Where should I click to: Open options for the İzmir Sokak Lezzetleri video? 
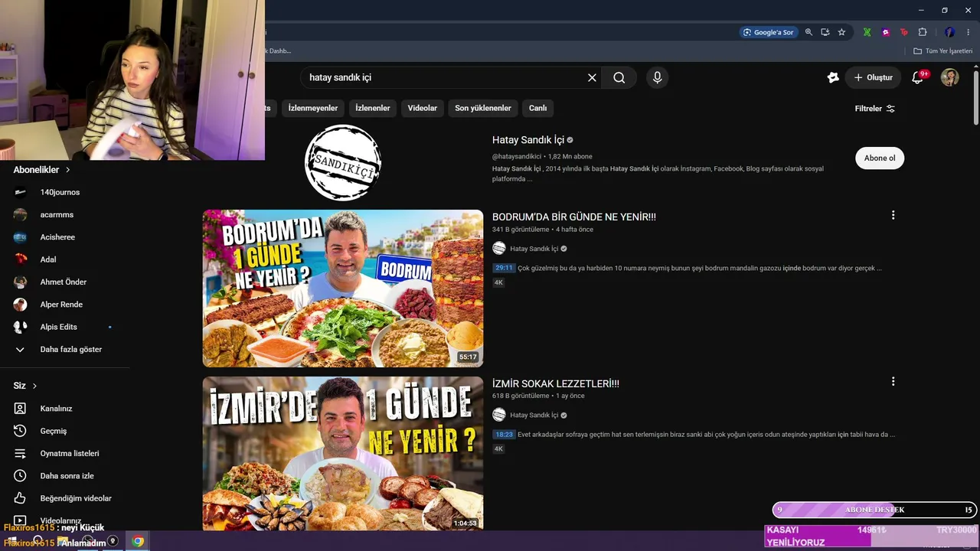click(893, 381)
